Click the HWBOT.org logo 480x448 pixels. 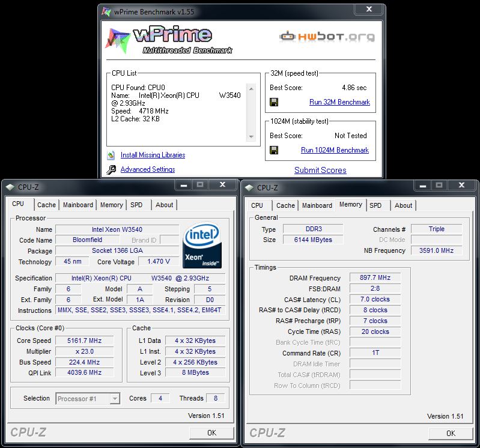coord(327,37)
